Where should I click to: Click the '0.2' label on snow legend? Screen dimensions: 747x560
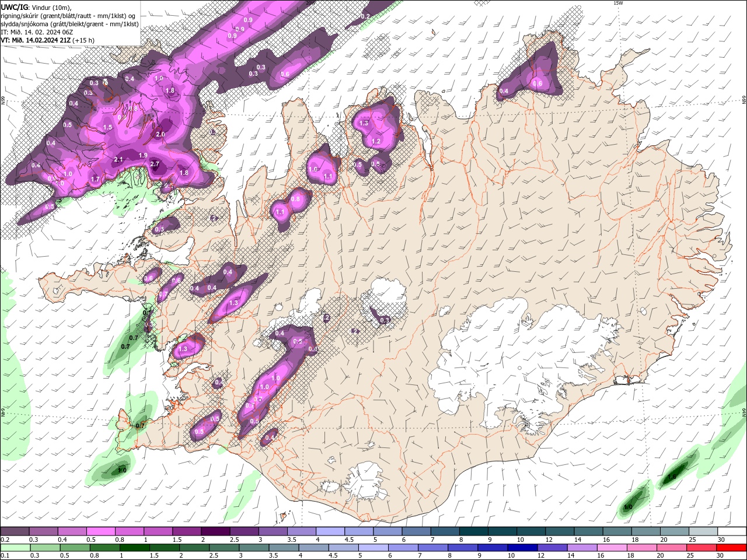click(x=5, y=540)
